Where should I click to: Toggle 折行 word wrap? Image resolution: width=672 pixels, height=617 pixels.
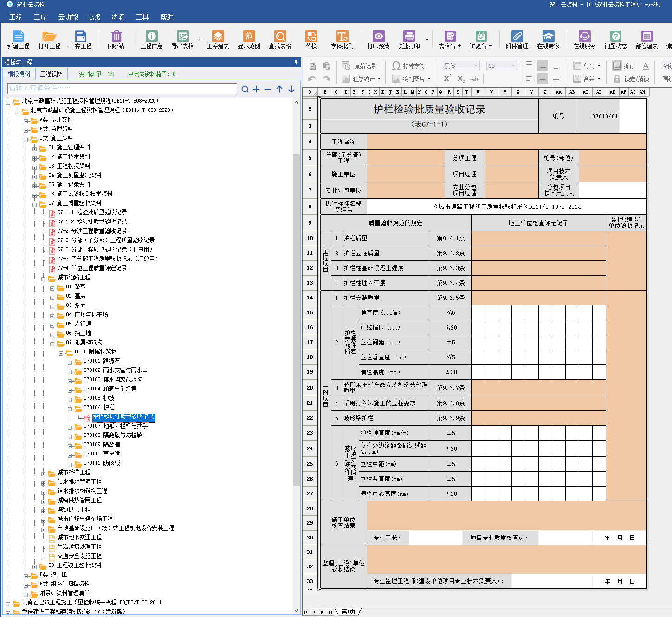pyautogui.click(x=623, y=66)
